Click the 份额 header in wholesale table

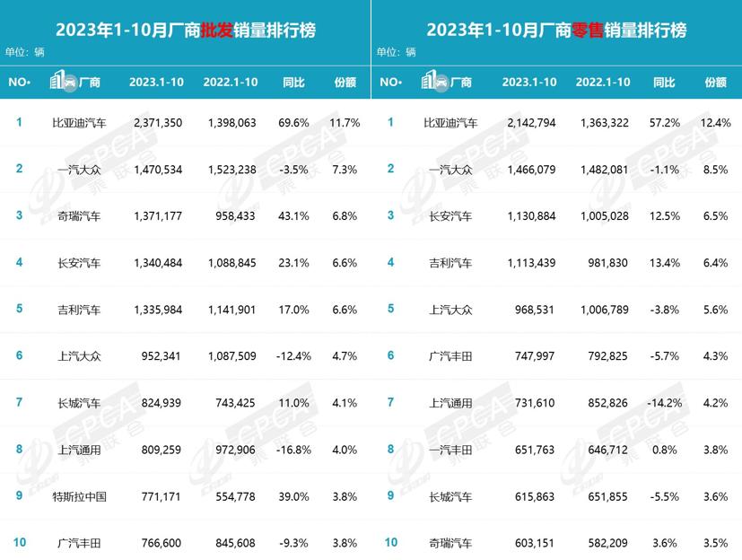[x=345, y=82]
